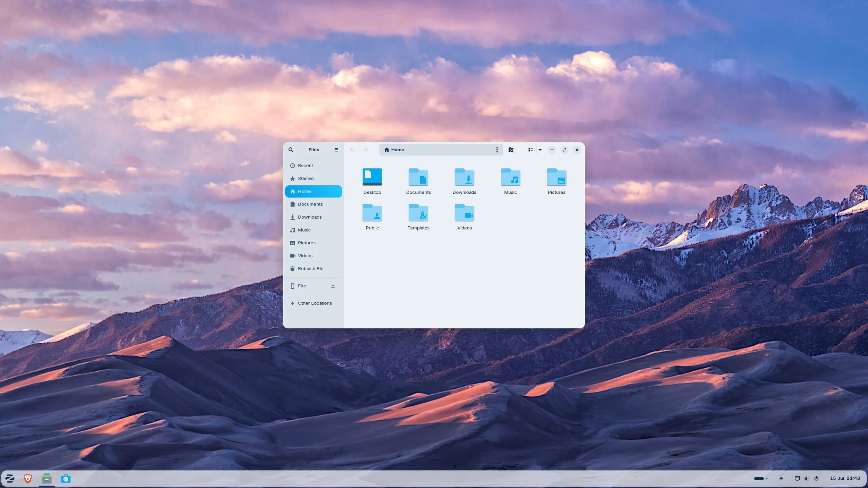Open Documents in the sidebar

pyautogui.click(x=313, y=204)
